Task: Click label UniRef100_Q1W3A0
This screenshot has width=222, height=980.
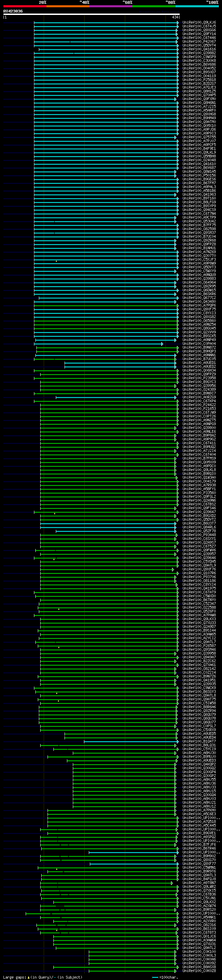Action: point(199,477)
